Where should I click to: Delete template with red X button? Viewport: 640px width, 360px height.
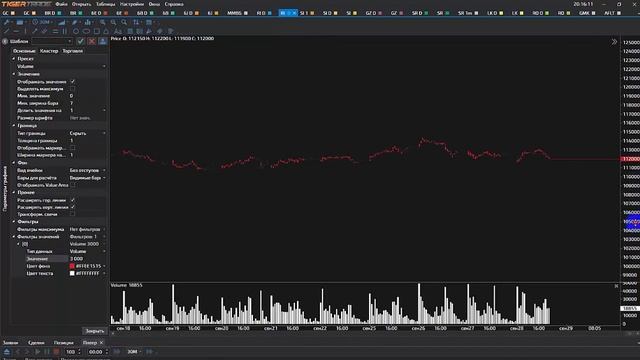click(x=92, y=41)
